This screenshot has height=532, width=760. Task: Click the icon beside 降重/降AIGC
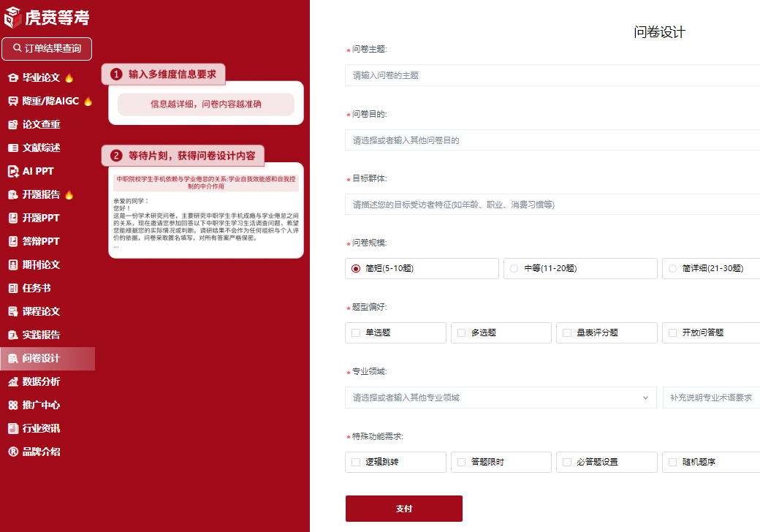13,101
